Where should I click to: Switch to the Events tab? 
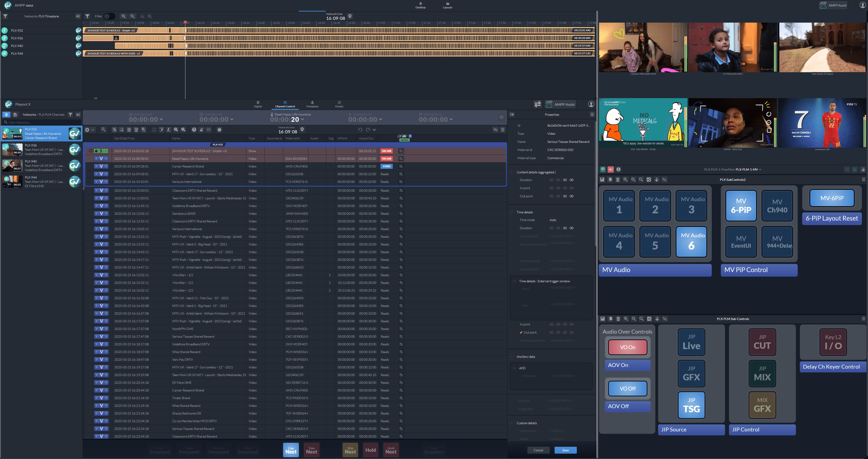tap(339, 104)
